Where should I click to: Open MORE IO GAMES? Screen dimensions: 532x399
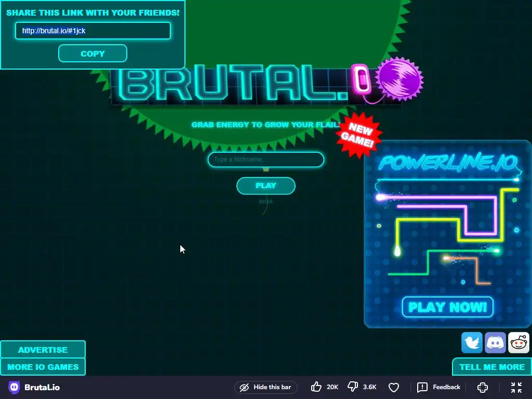(43, 367)
